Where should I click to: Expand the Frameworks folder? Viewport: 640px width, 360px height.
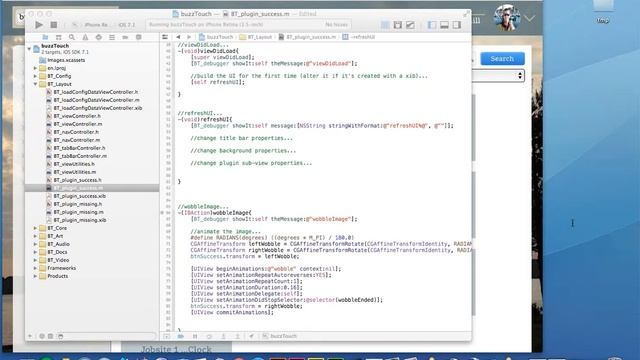[36, 268]
